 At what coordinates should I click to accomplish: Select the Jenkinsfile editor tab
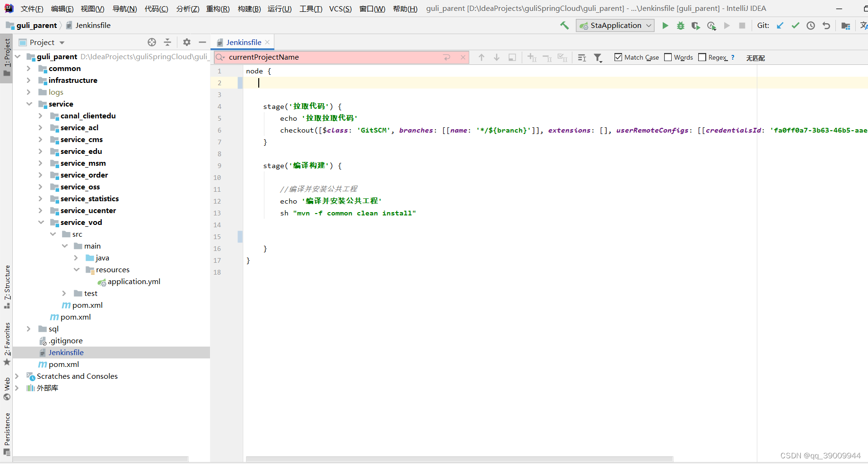(243, 42)
